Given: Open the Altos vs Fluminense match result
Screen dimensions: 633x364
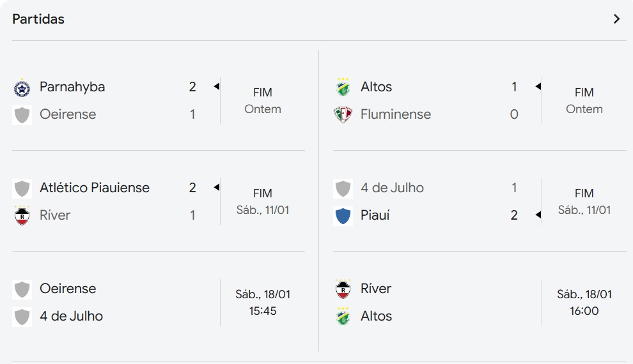Looking at the screenshot, I should (480, 100).
